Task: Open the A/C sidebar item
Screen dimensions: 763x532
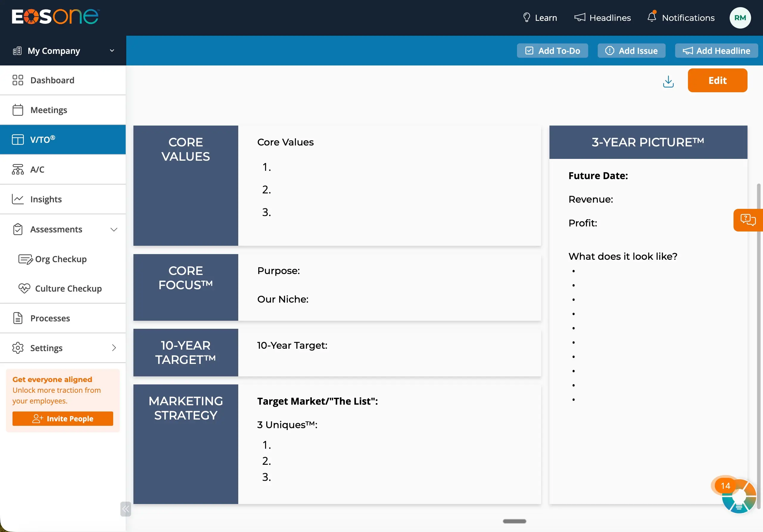Action: (x=37, y=169)
